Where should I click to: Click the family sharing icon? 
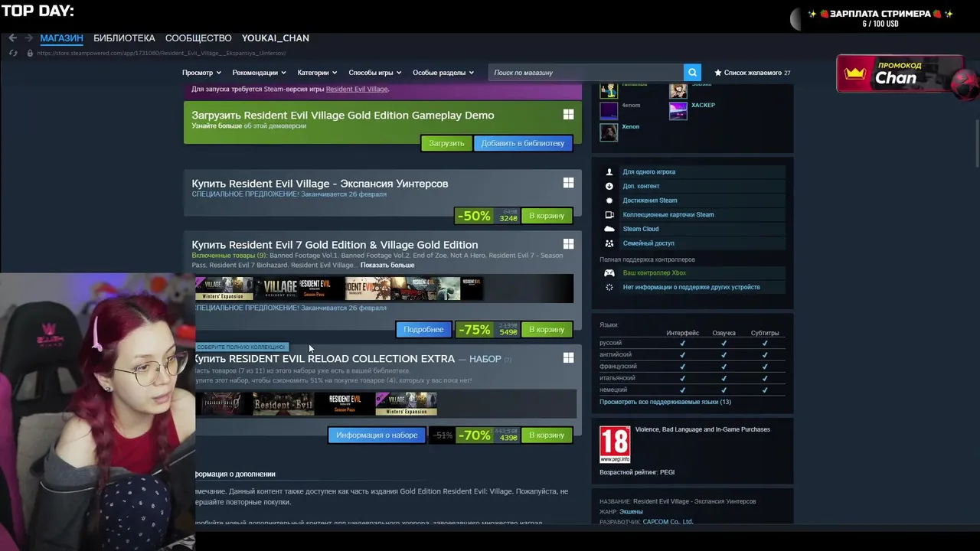pos(609,243)
